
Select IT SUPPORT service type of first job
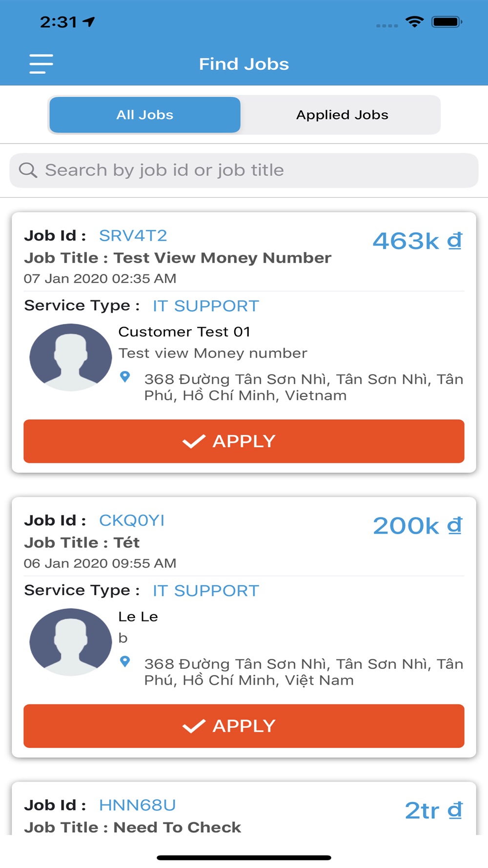(205, 306)
